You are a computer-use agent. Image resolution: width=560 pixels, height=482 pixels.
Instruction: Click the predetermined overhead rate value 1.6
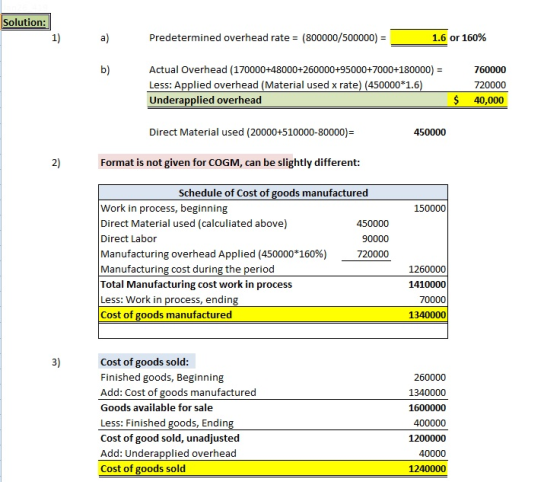coord(419,37)
